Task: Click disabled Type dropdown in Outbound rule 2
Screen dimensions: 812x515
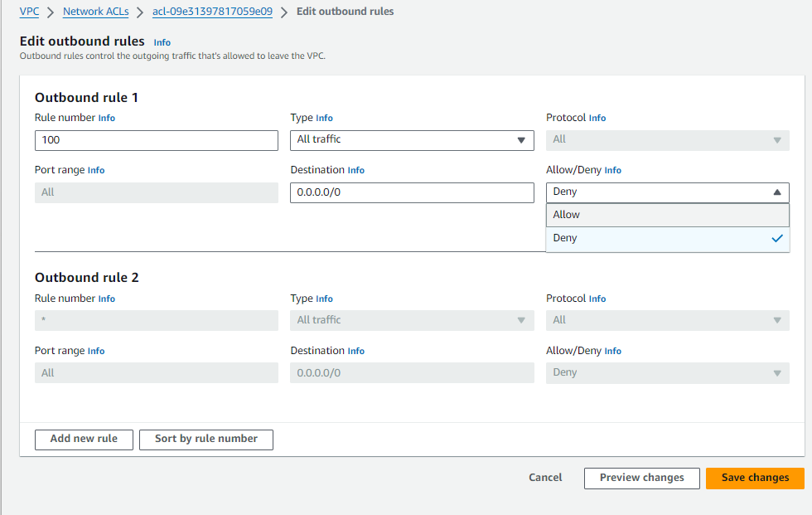Action: click(412, 321)
